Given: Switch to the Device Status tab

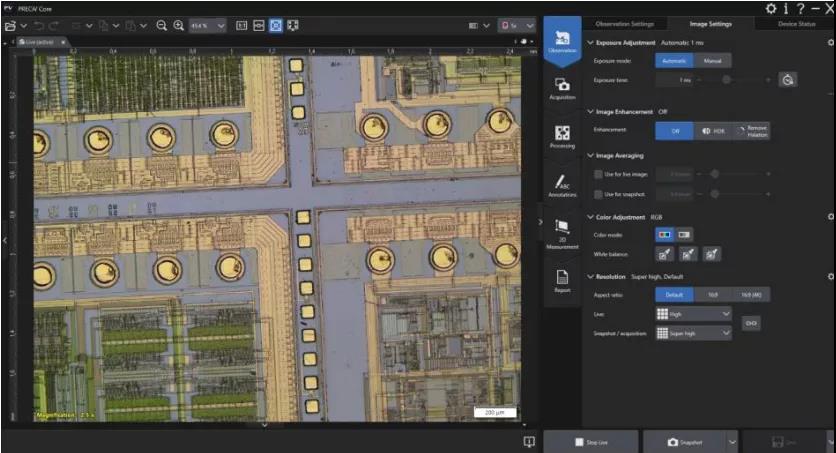Looking at the screenshot, I should pyautogui.click(x=797, y=24).
